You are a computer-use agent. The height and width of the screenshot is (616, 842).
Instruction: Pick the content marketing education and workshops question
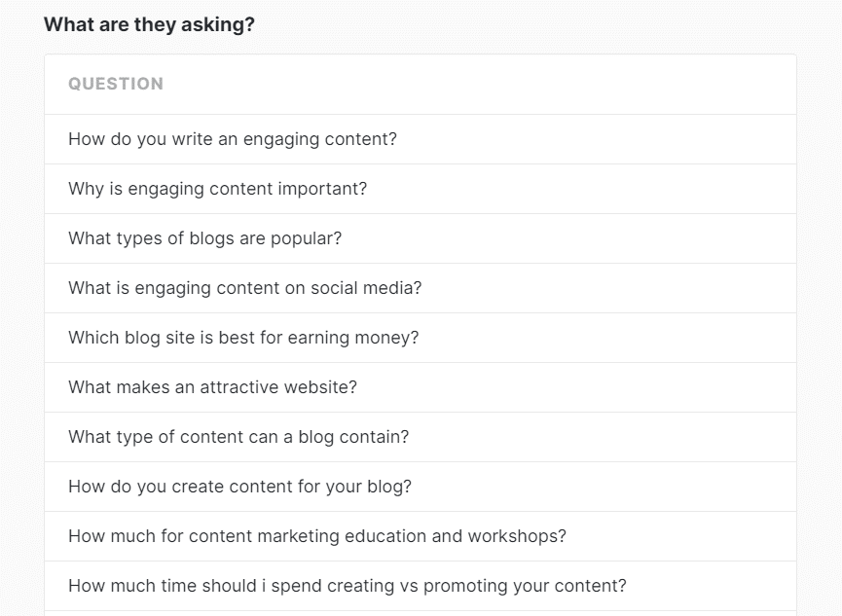[317, 536]
